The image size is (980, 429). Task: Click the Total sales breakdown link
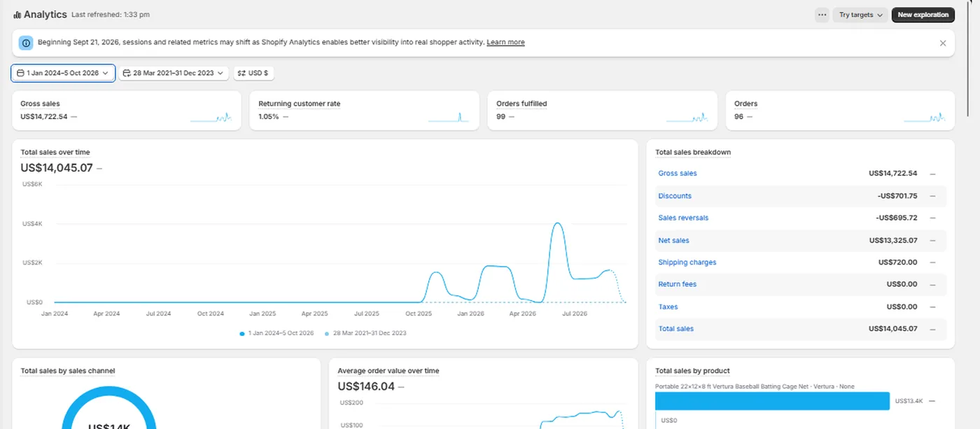coord(675,329)
